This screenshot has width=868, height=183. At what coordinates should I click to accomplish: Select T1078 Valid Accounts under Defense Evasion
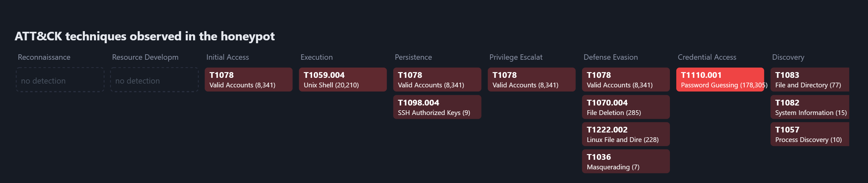coord(626,79)
